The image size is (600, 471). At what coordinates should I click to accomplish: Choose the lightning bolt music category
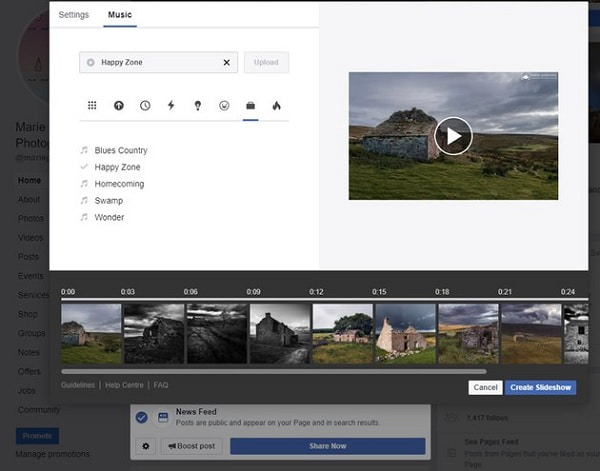(x=171, y=105)
